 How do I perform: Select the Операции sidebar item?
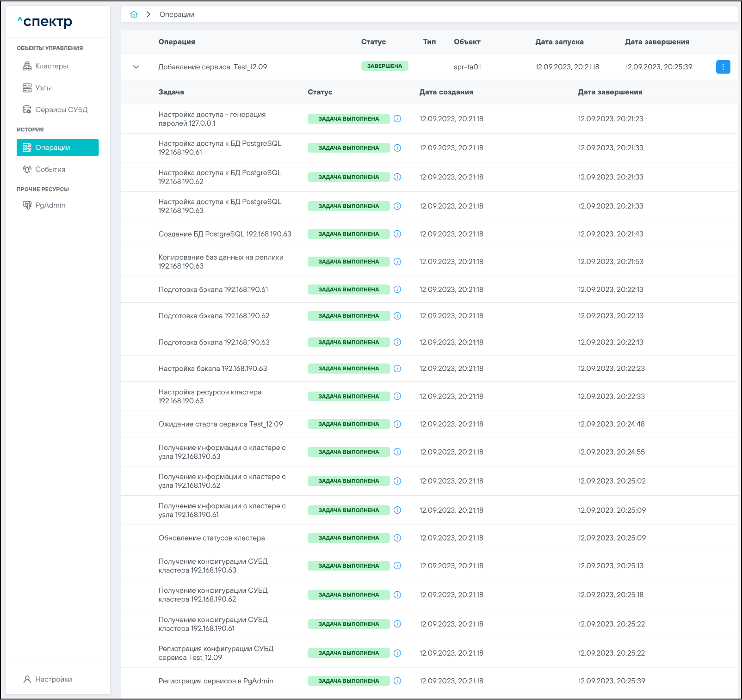[57, 147]
